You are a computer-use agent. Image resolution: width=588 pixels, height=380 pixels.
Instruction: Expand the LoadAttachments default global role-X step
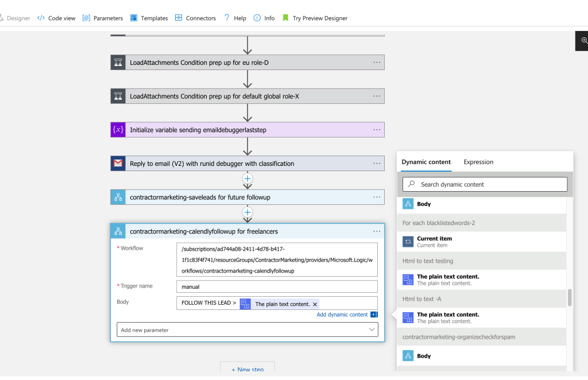coord(247,96)
